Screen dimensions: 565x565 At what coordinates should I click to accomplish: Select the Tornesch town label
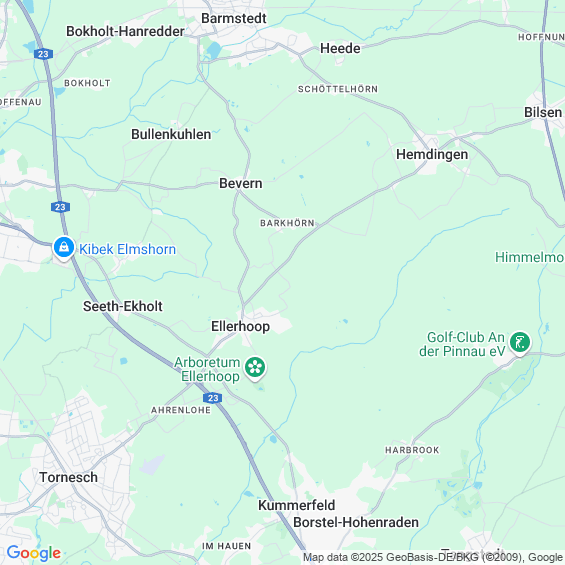(x=68, y=477)
